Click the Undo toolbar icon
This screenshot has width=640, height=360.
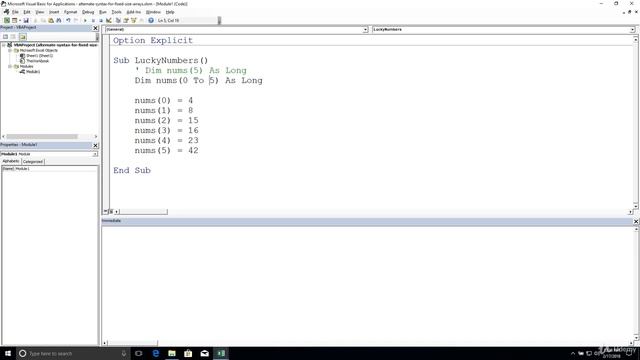coord(68,20)
